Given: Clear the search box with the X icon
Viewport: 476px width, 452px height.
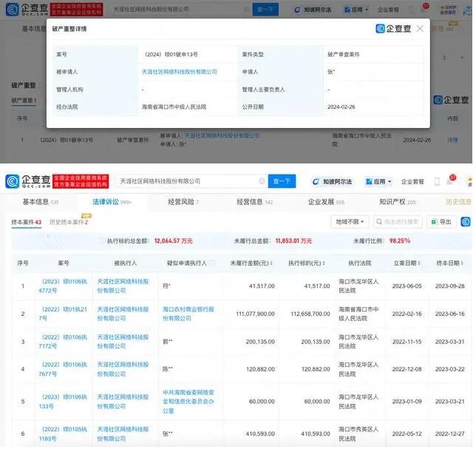Looking at the screenshot, I should coord(262,181).
